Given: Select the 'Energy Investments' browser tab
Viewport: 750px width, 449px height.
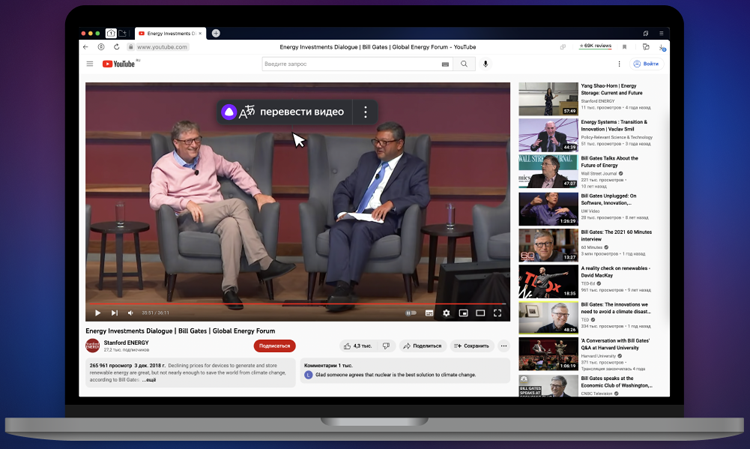Looking at the screenshot, I should [170, 33].
